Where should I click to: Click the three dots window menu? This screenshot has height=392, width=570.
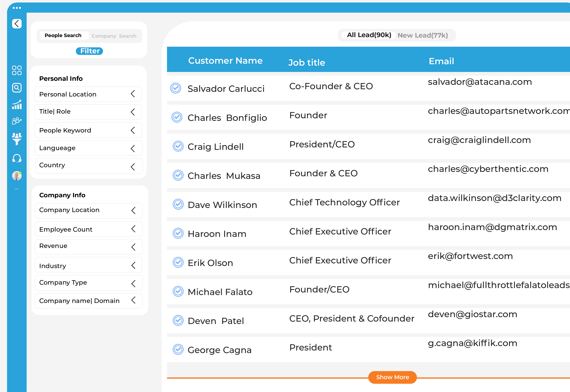(17, 8)
